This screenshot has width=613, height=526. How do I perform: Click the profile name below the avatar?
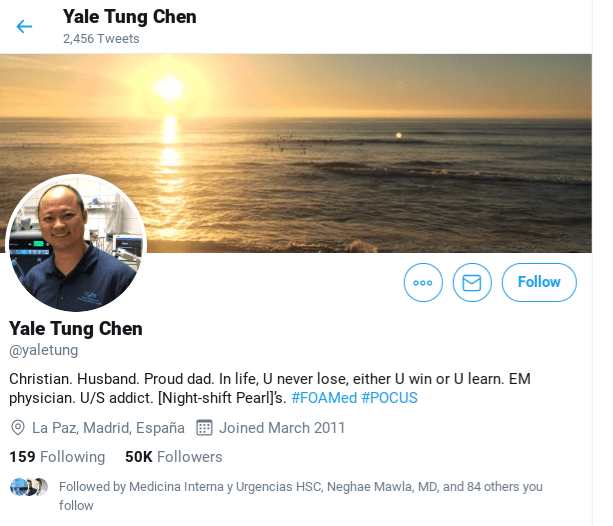click(x=76, y=329)
